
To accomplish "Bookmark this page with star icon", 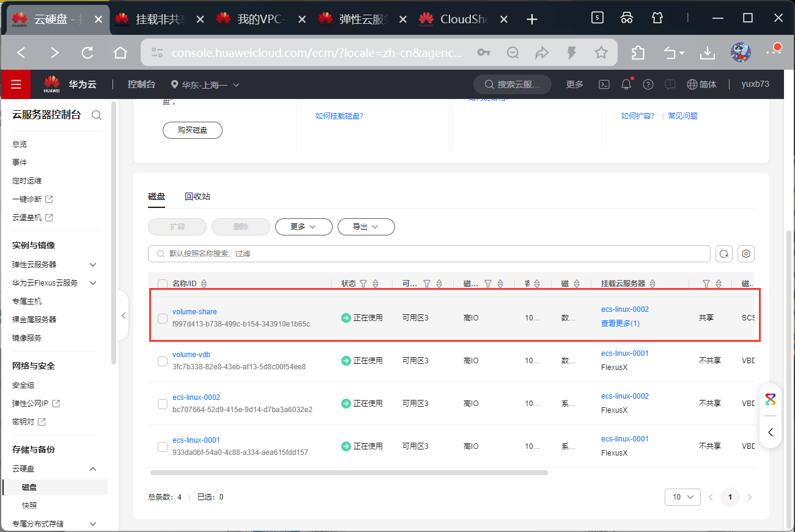I will pyautogui.click(x=601, y=53).
